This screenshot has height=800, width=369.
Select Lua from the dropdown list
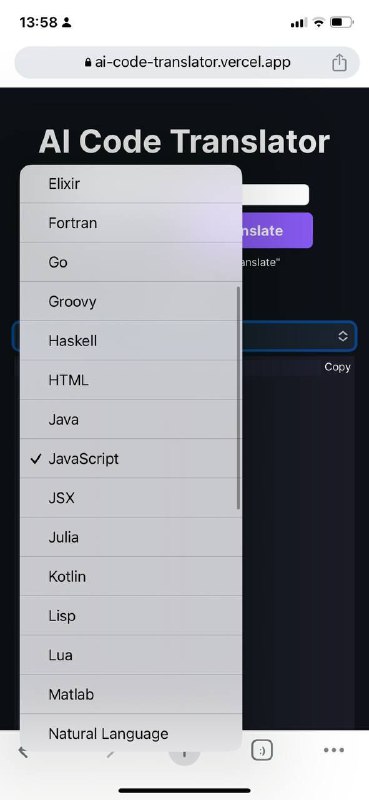(131, 655)
